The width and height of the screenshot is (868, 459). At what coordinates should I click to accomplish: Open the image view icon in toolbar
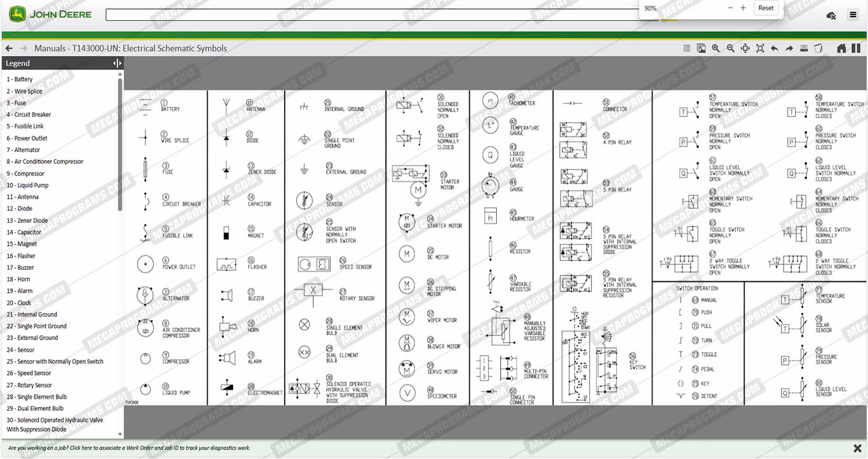(701, 48)
